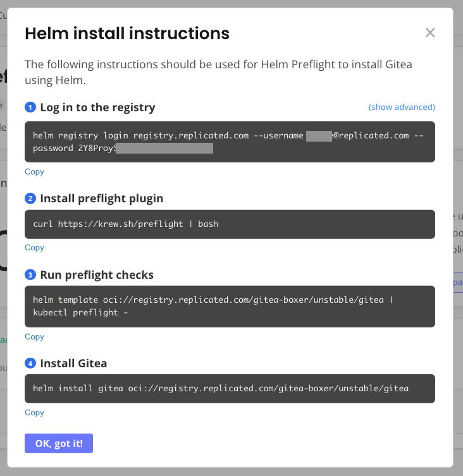The image size is (463, 476).
Task: Click the step 2 number badge
Action: pos(30,198)
